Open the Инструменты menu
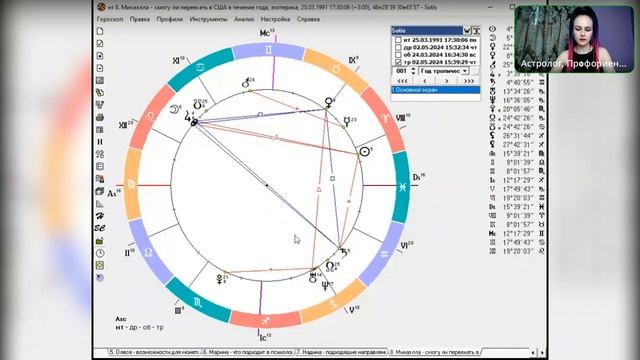This screenshot has width=640, height=360. [208, 19]
